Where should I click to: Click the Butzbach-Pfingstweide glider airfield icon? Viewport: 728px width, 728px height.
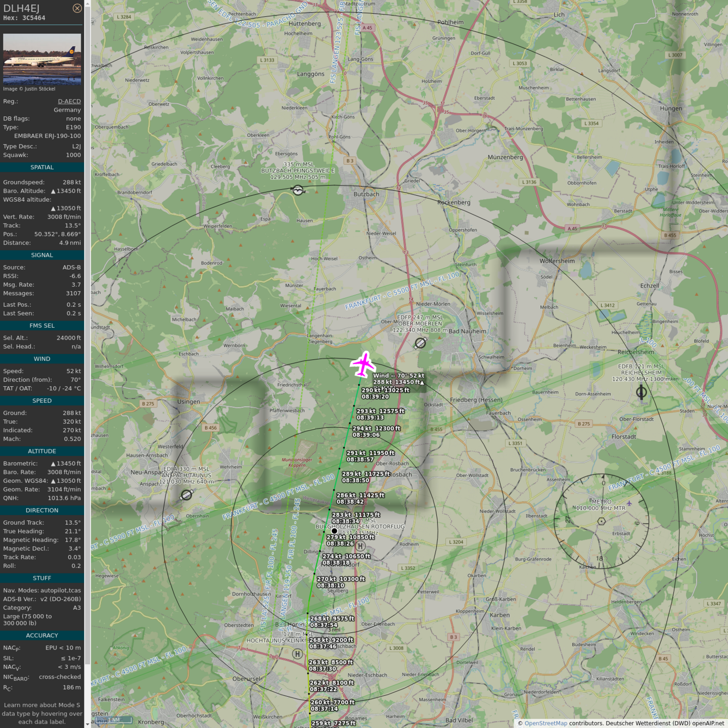298,190
